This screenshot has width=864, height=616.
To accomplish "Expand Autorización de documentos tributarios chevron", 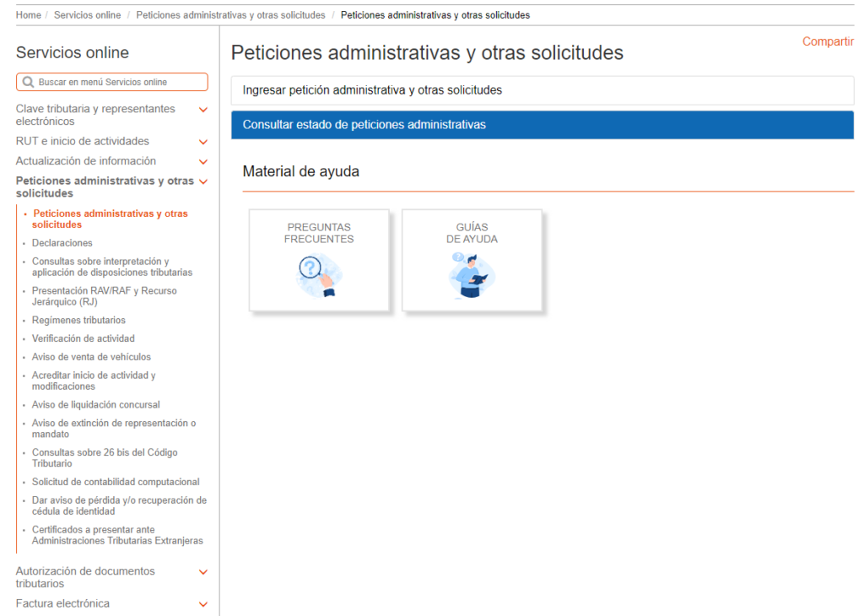I will coord(202,572).
